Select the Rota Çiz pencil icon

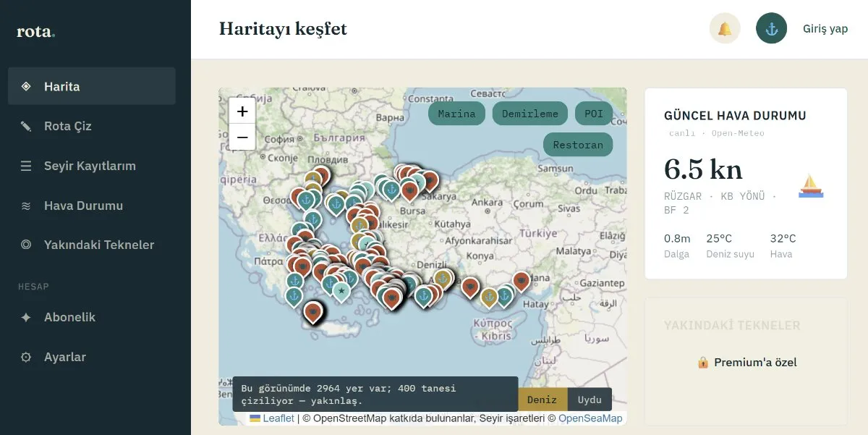(26, 126)
